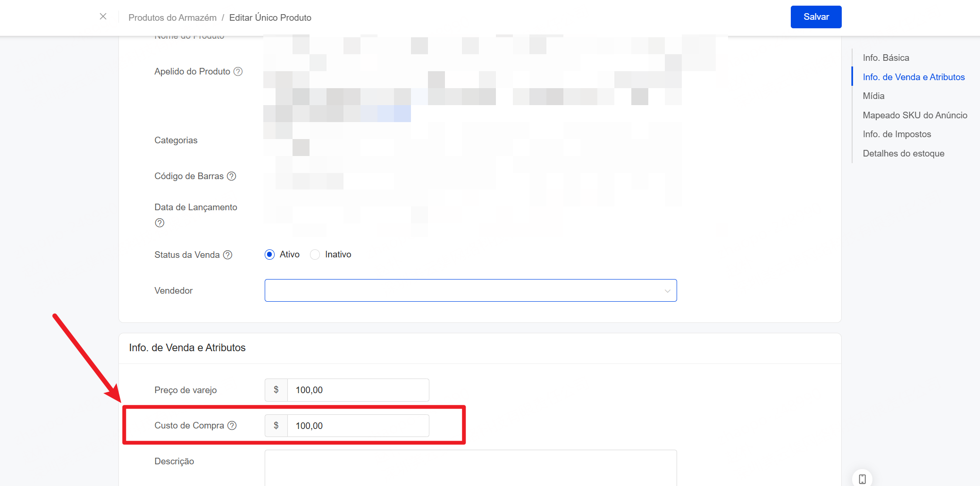Select the Ativo radio button
This screenshot has width=980, height=486.
click(x=269, y=255)
